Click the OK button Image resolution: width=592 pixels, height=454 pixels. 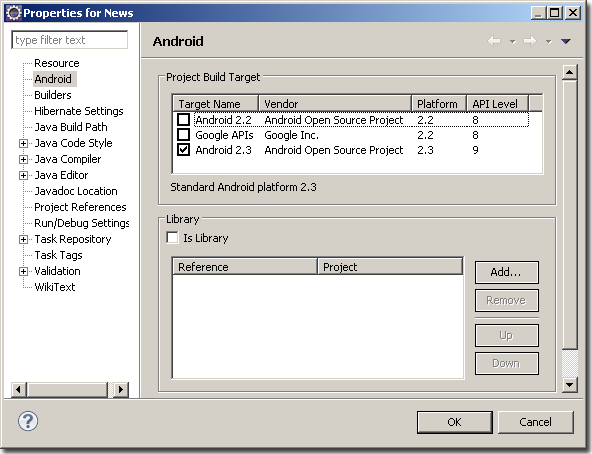tap(455, 422)
